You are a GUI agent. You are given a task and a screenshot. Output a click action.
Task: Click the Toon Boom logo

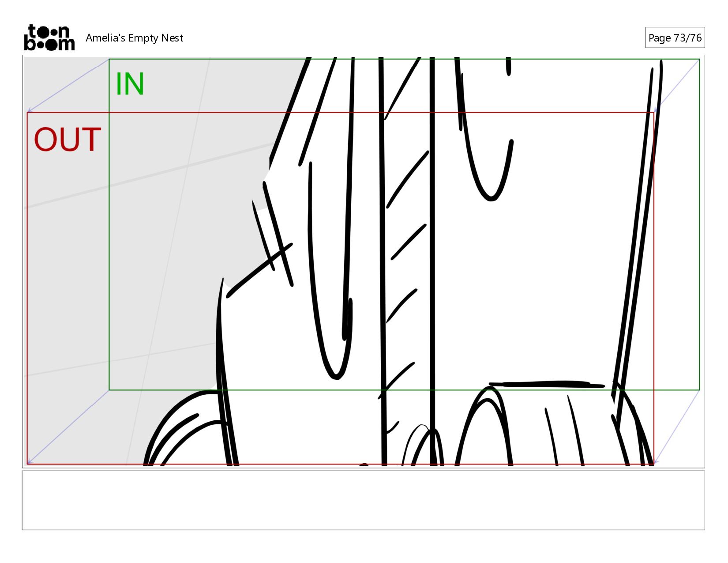point(49,38)
